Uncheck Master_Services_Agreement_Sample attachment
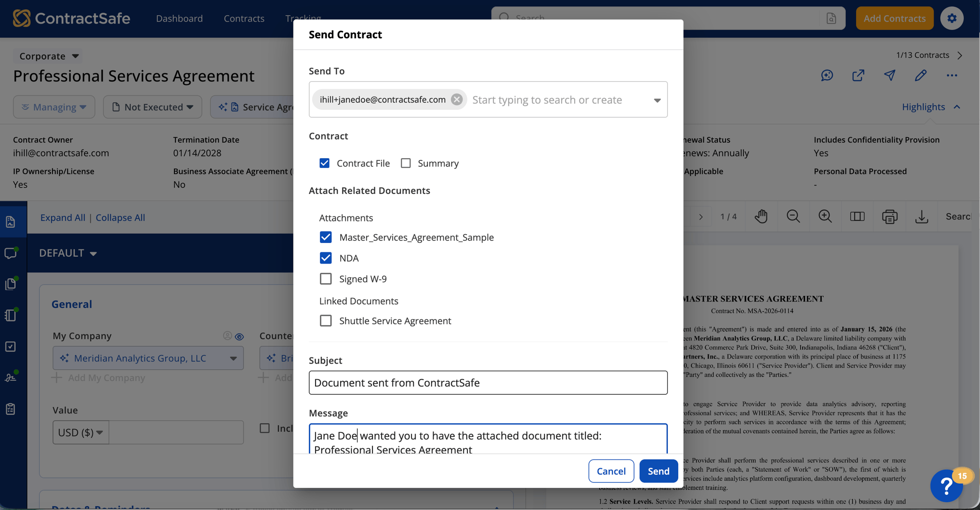This screenshot has width=980, height=510. click(x=325, y=237)
